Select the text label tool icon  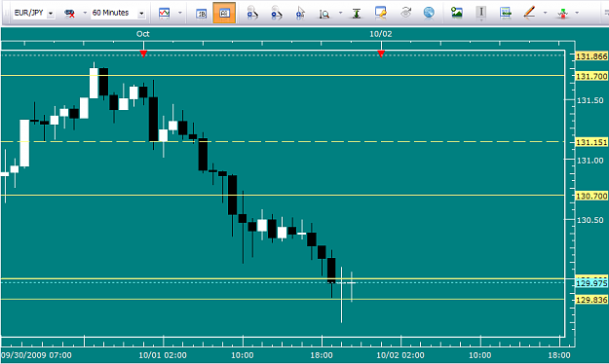(480, 13)
